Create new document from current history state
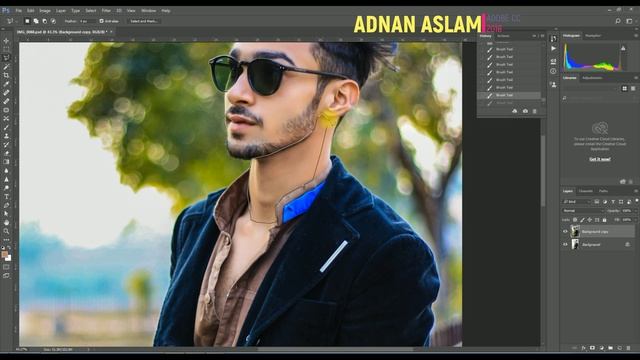This screenshot has height=360, width=640. pos(515,111)
